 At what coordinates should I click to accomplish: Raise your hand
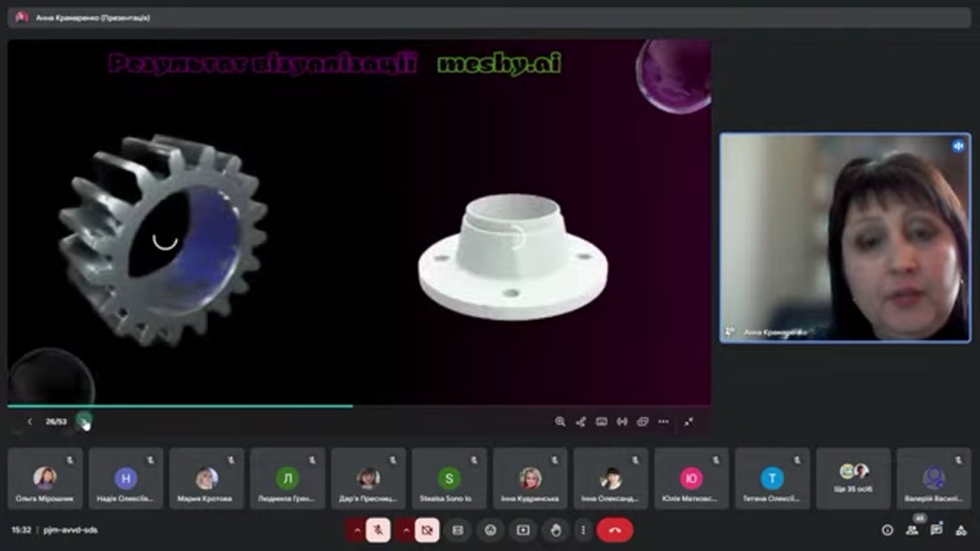pos(556,530)
